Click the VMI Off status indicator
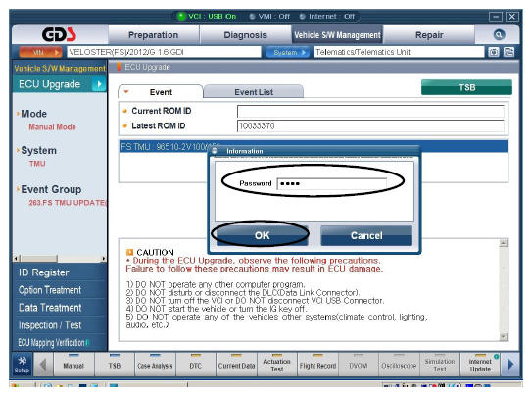The height and width of the screenshot is (396, 532). tap(269, 16)
